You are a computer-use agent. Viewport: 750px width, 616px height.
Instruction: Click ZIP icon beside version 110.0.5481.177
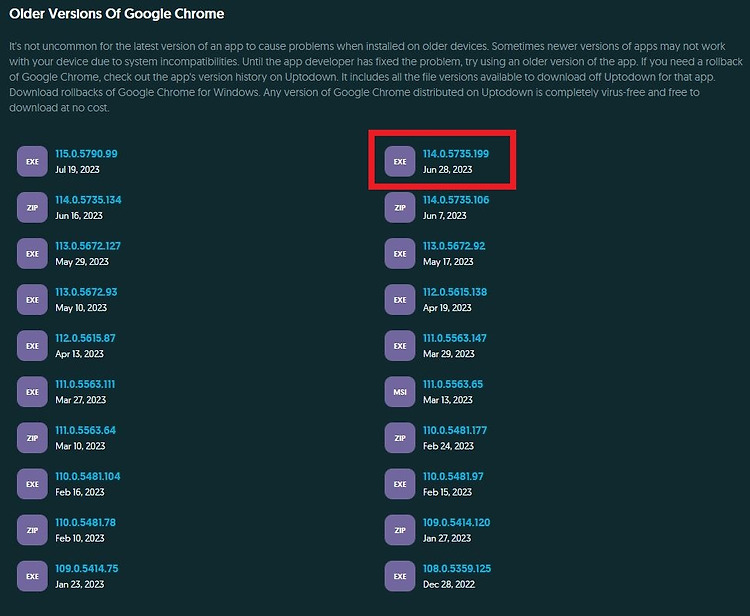click(x=400, y=438)
